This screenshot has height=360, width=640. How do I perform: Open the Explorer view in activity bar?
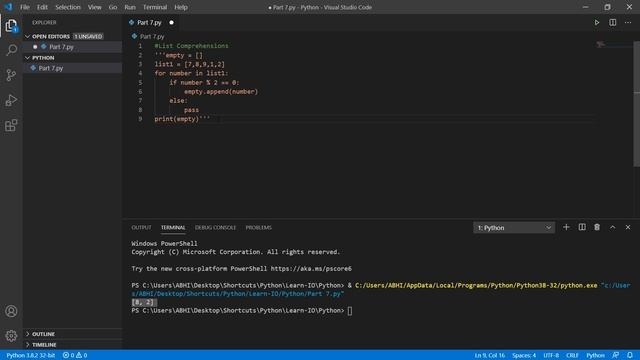coord(11,26)
